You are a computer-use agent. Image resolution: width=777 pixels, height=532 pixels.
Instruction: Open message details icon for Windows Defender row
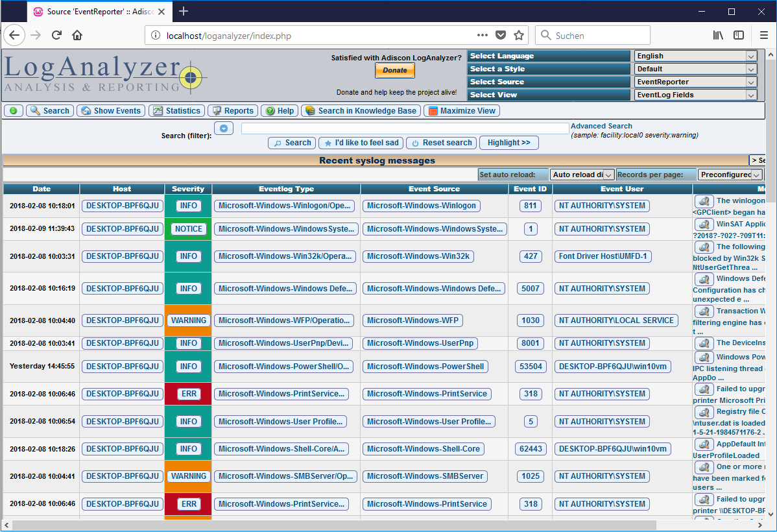tap(703, 278)
